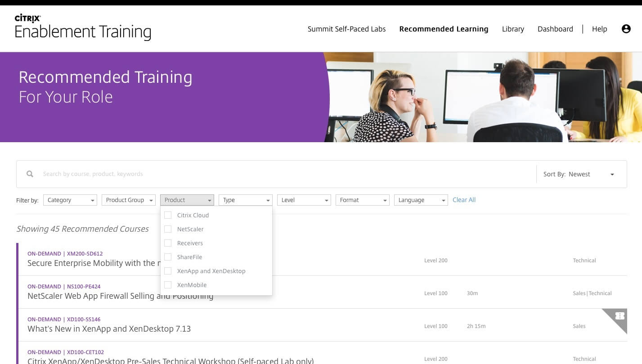Open What's New in XenApp and XenDesktop 7.13
The width and height of the screenshot is (642, 364).
[x=109, y=329]
